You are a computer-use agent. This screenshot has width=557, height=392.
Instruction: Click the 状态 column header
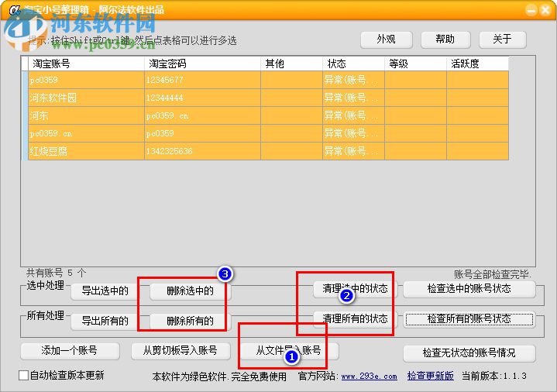353,64
